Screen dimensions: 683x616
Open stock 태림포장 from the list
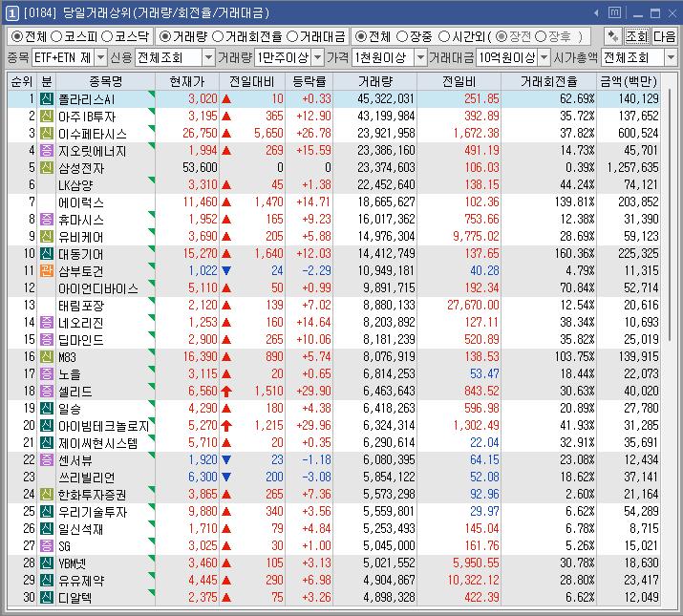[x=81, y=306]
